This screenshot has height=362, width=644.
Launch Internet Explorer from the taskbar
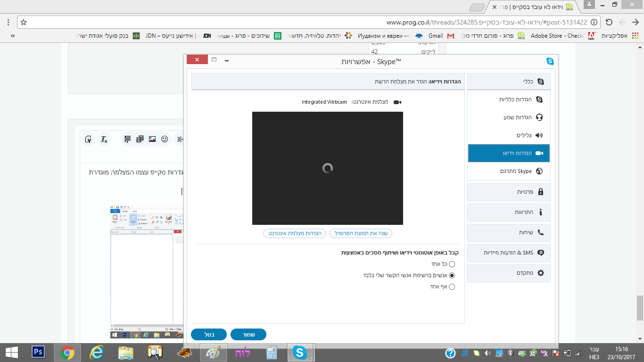(x=97, y=352)
